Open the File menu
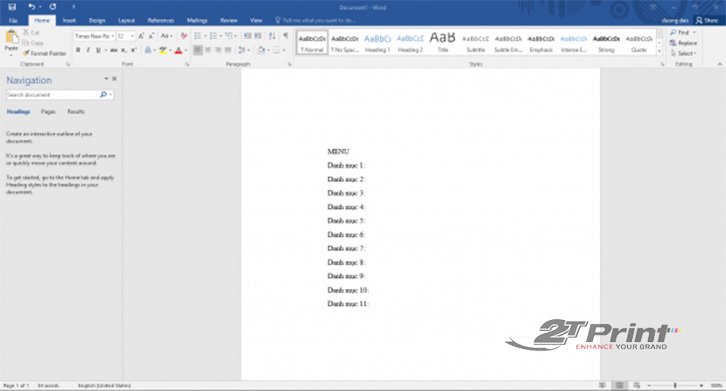This screenshot has width=726, height=391. [x=13, y=20]
